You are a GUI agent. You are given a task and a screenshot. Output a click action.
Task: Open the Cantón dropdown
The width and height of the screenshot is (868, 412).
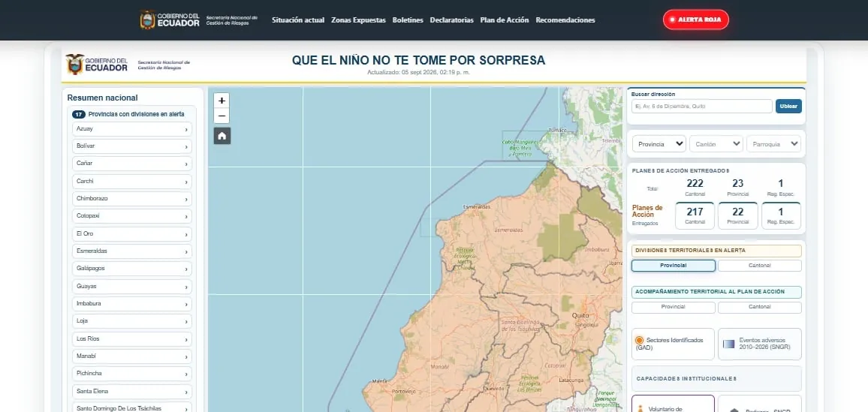pyautogui.click(x=716, y=144)
